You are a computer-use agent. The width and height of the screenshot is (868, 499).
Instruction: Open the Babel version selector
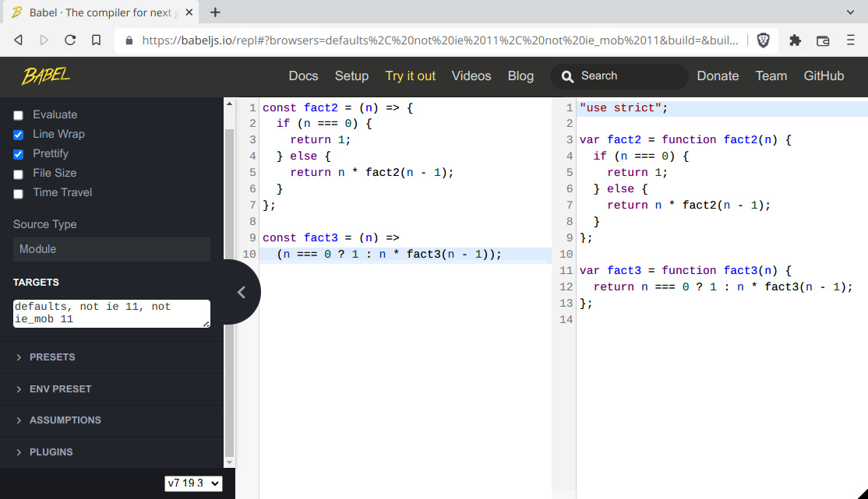(193, 483)
